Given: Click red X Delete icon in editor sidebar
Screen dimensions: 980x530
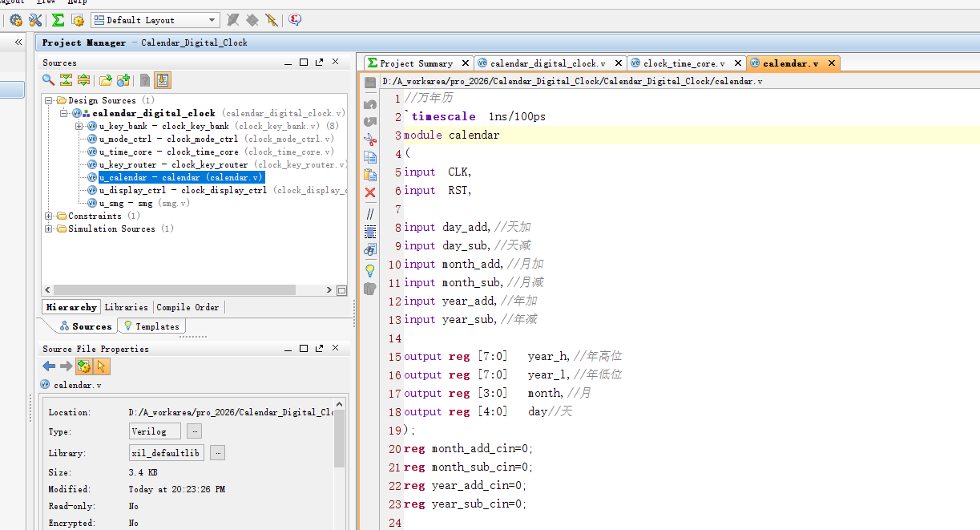Looking at the screenshot, I should 370,192.
